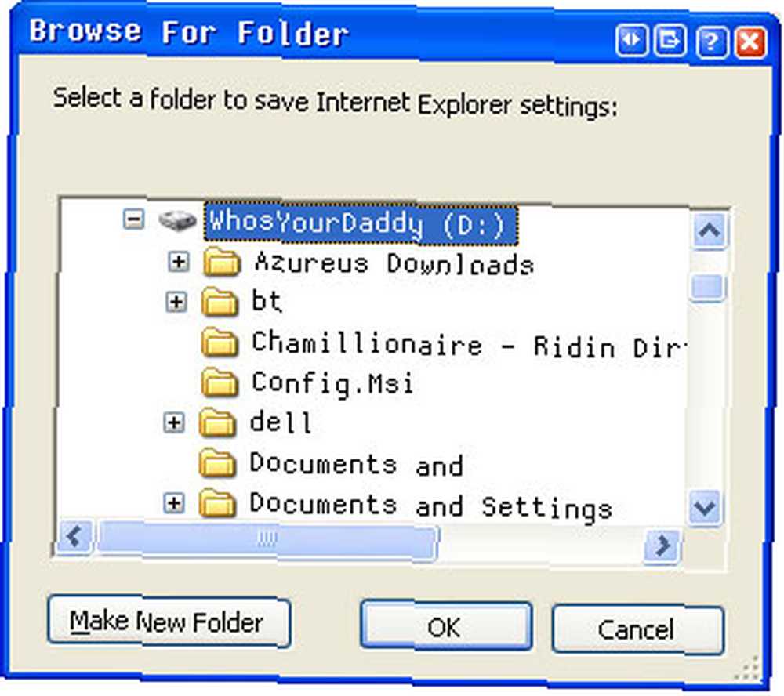The width and height of the screenshot is (784, 696).
Task: Click the Make New Folder button
Action: coord(169,622)
